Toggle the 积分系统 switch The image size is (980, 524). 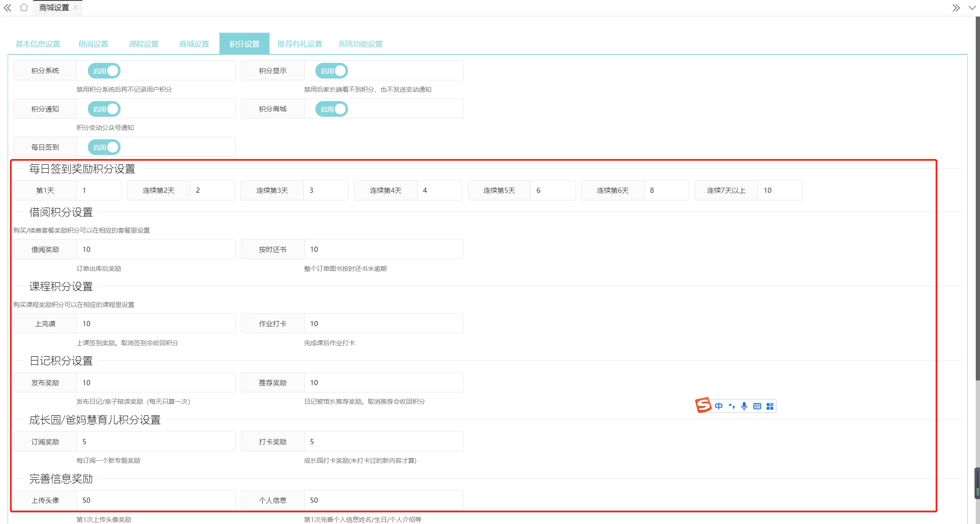(104, 70)
